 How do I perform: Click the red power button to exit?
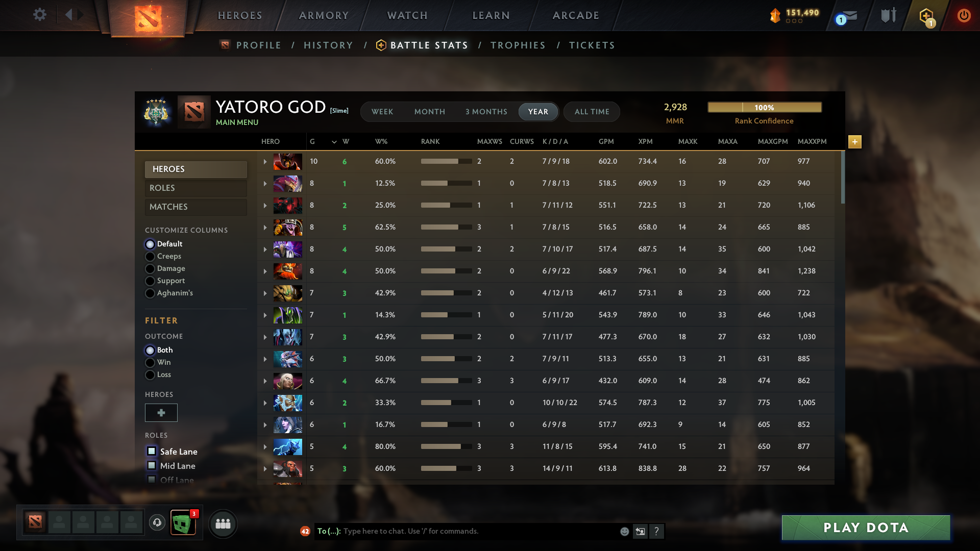click(x=964, y=15)
